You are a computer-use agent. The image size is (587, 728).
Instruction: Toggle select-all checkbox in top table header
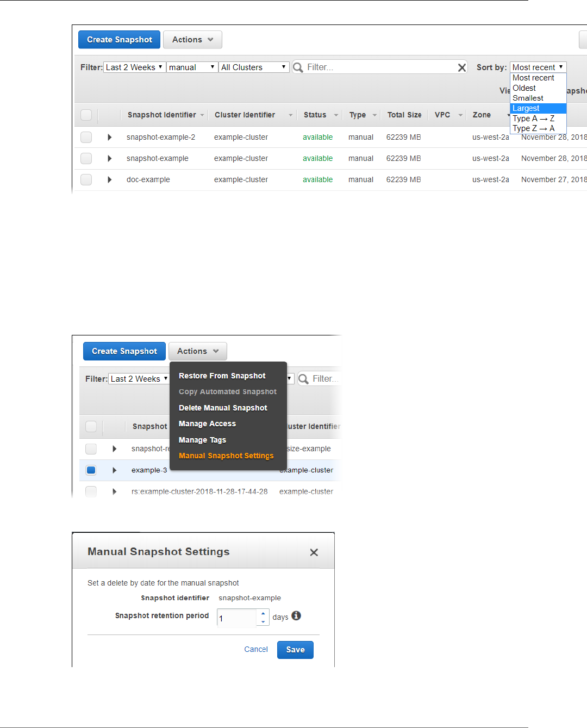[x=86, y=115]
